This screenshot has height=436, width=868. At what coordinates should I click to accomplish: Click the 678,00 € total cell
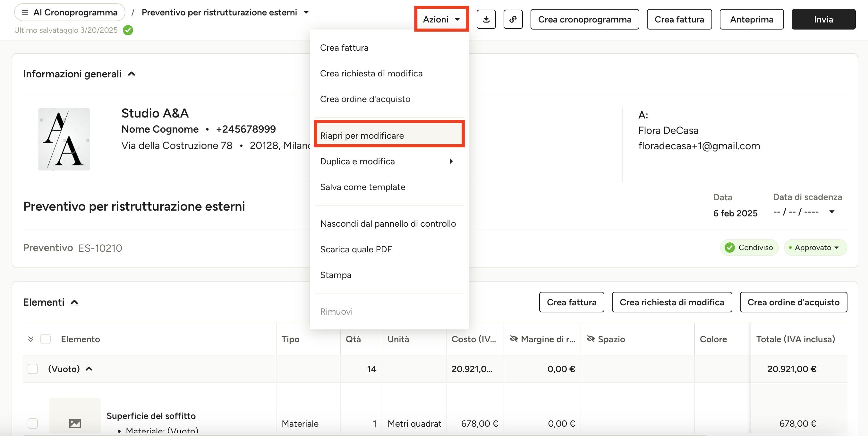click(797, 423)
